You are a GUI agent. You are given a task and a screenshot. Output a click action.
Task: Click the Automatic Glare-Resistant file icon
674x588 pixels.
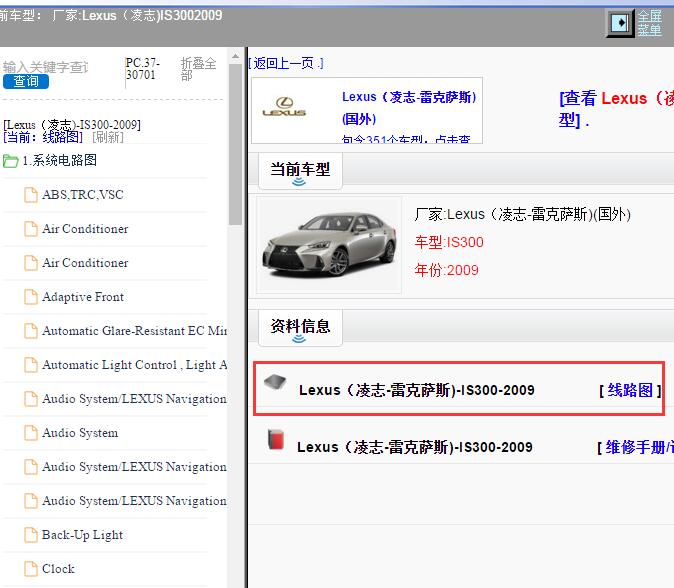tap(31, 331)
